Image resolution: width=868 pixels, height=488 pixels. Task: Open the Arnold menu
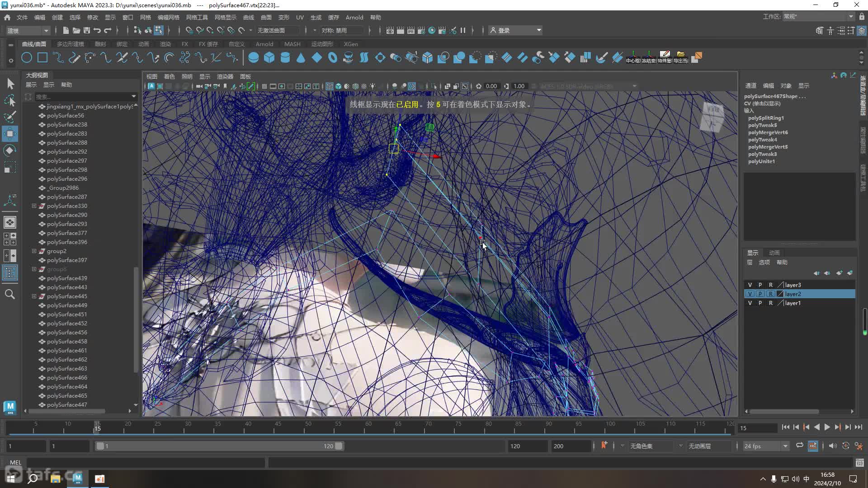pyautogui.click(x=354, y=17)
